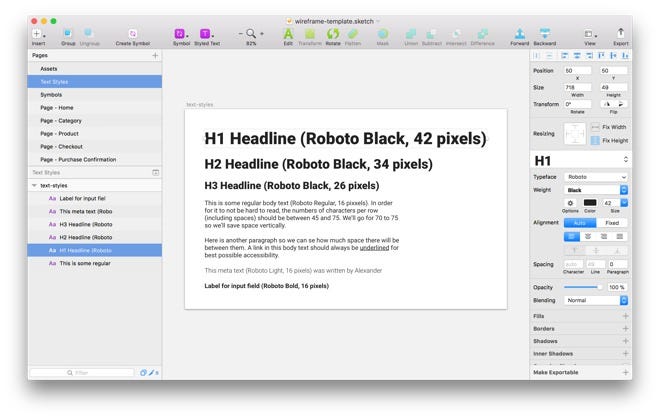Move layer Backward with toolbar icon
The width and height of the screenshot is (660, 419).
(545, 33)
